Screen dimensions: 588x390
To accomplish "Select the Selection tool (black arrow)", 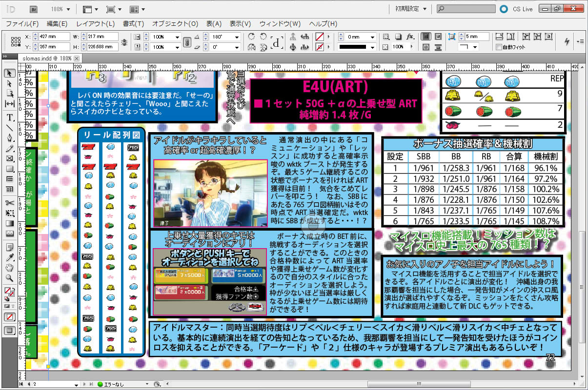I will [9, 73].
